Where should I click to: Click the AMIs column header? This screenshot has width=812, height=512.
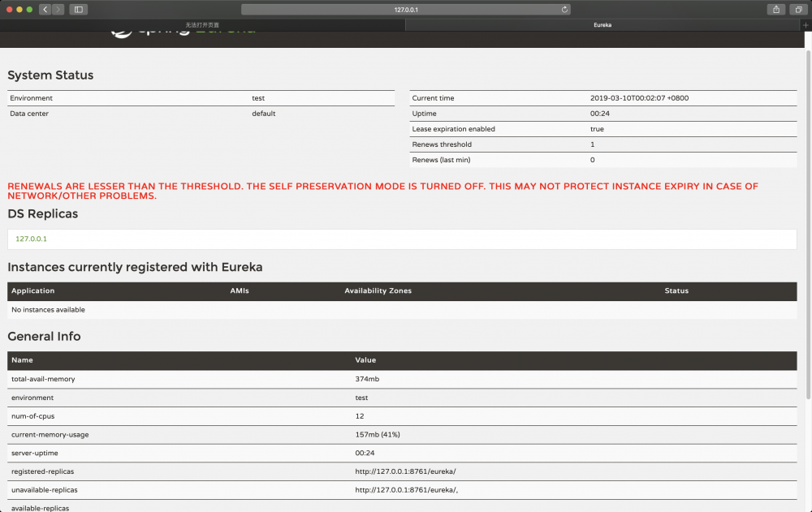[240, 290]
